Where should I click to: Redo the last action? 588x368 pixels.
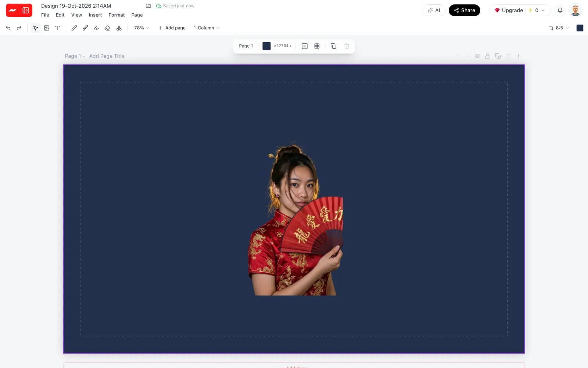(x=19, y=28)
